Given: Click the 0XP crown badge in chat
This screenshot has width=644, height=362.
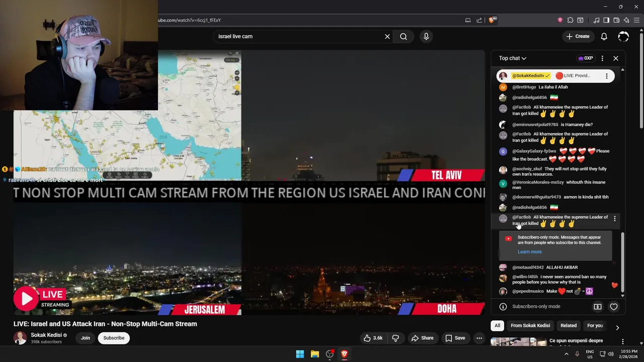Looking at the screenshot, I should pyautogui.click(x=586, y=58).
